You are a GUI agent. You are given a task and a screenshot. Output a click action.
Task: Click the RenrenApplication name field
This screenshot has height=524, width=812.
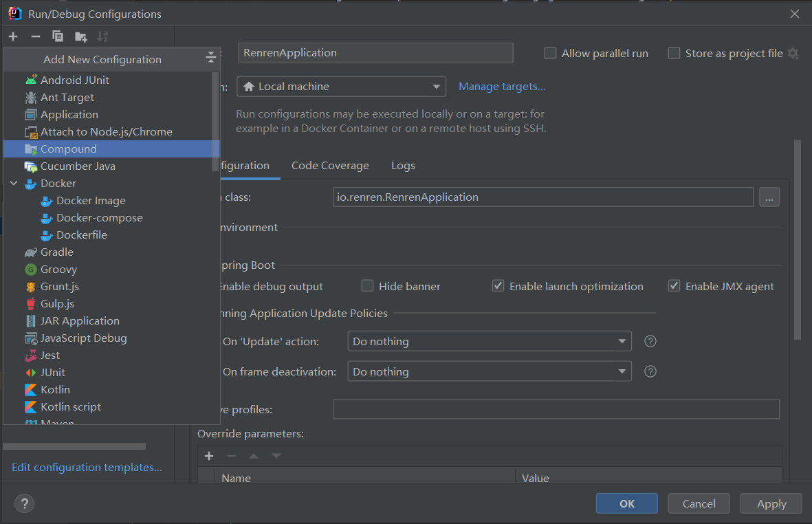pyautogui.click(x=375, y=53)
